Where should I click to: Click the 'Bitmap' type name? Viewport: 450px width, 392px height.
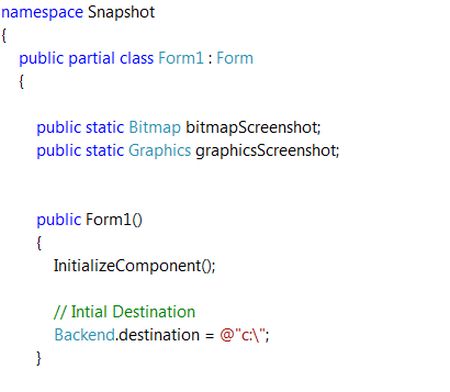coord(155,128)
